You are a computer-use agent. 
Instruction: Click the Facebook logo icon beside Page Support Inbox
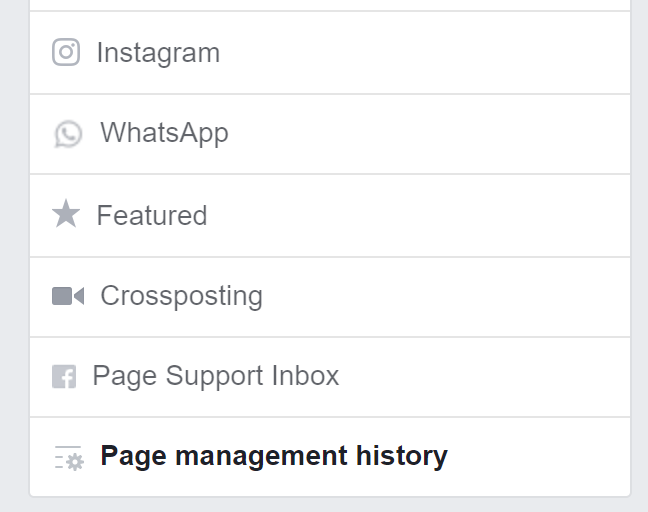tap(64, 376)
